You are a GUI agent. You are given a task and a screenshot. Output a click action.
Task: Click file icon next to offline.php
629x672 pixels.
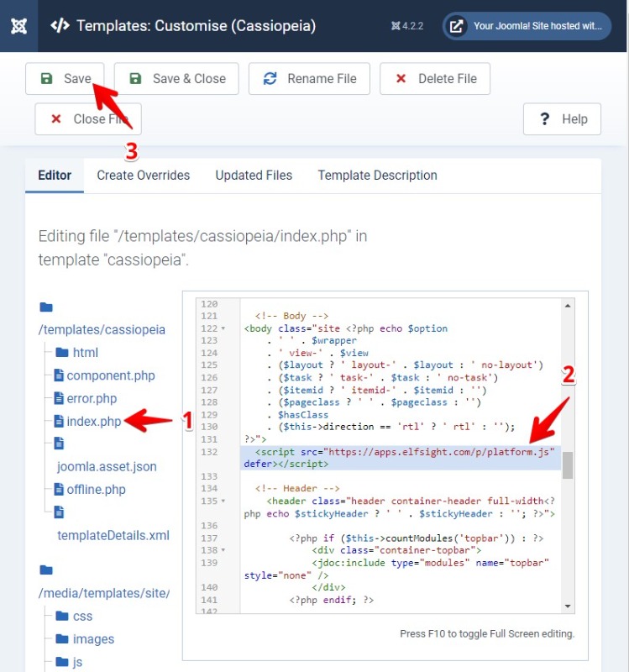tap(59, 490)
